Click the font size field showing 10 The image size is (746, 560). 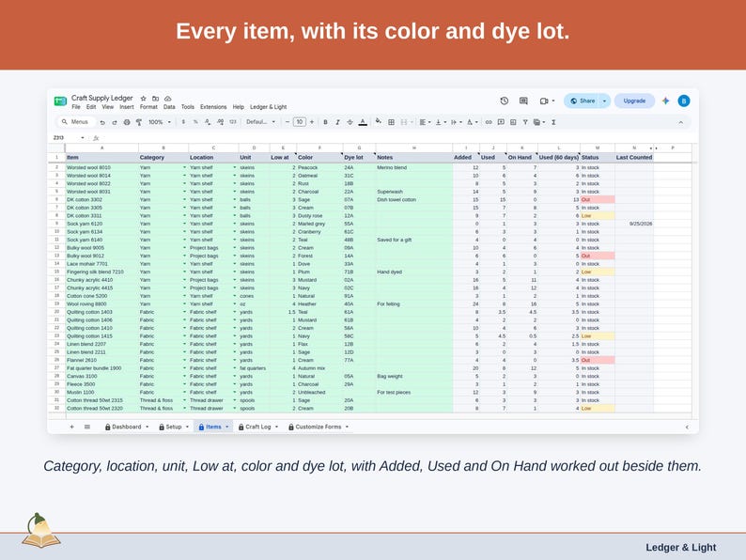300,122
